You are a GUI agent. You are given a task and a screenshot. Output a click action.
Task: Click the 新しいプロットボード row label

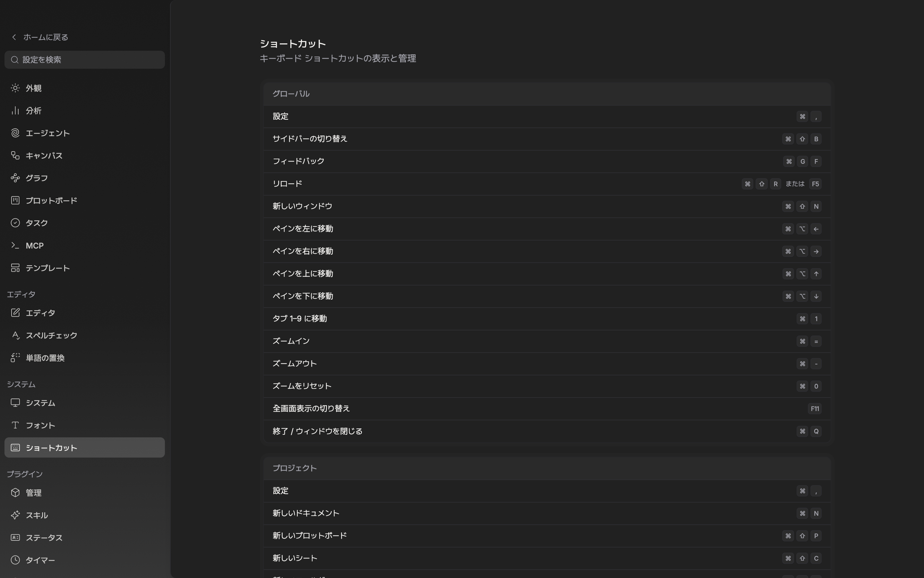[310, 536]
